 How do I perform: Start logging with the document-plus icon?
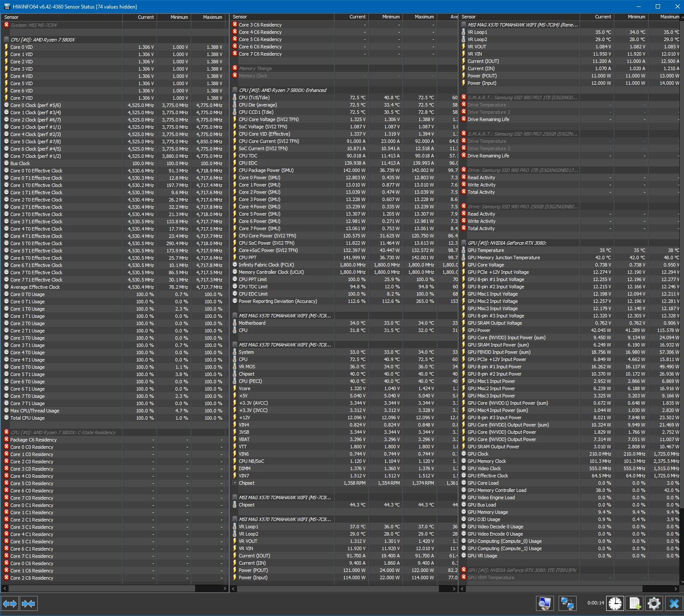click(x=635, y=604)
